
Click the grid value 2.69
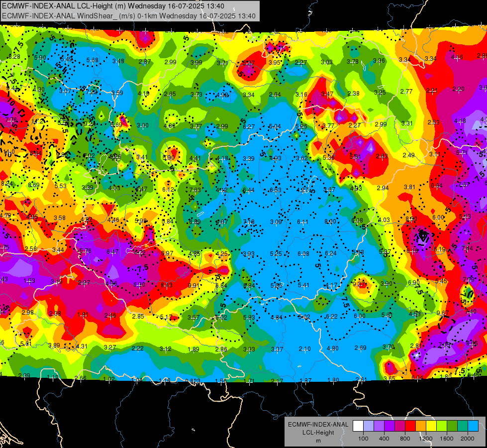click(361, 347)
